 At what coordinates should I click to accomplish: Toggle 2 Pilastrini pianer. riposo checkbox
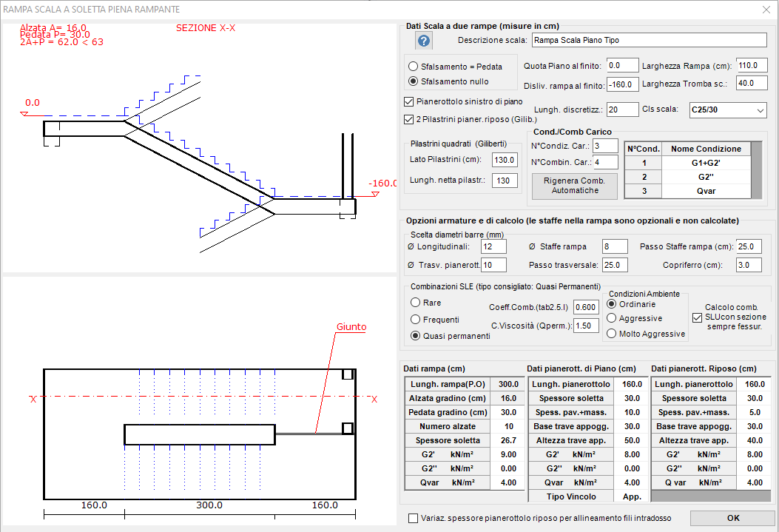coord(409,119)
